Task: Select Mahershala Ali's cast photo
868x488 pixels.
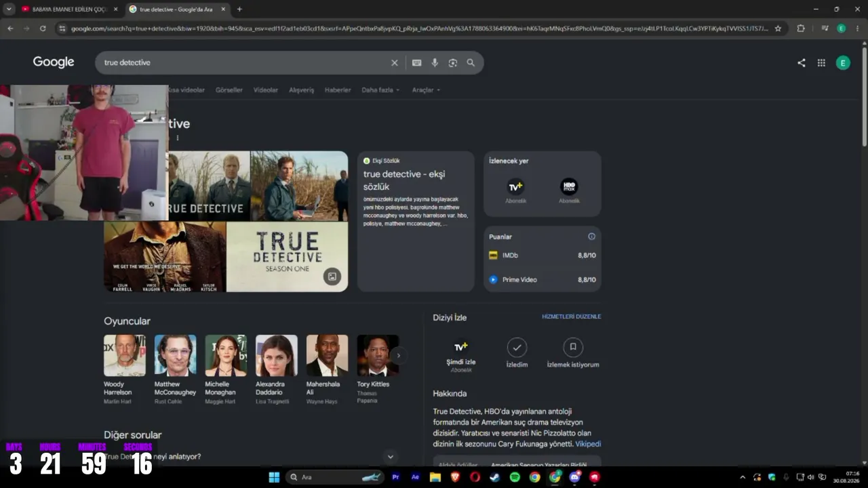Action: click(327, 355)
